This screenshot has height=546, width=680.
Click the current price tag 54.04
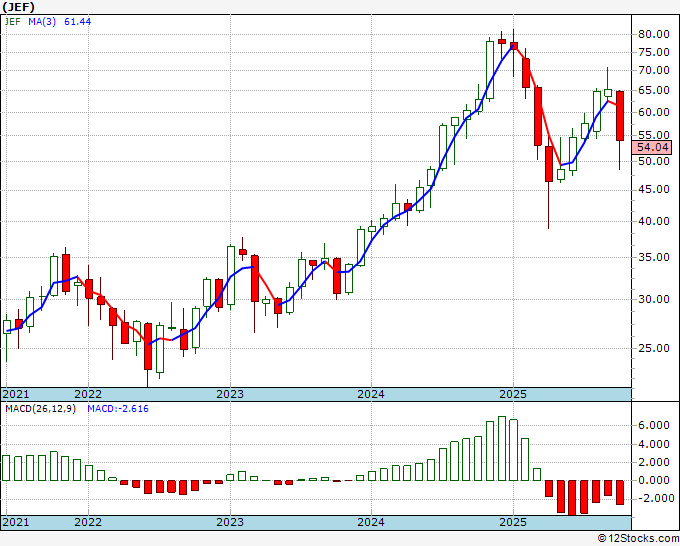(652, 147)
